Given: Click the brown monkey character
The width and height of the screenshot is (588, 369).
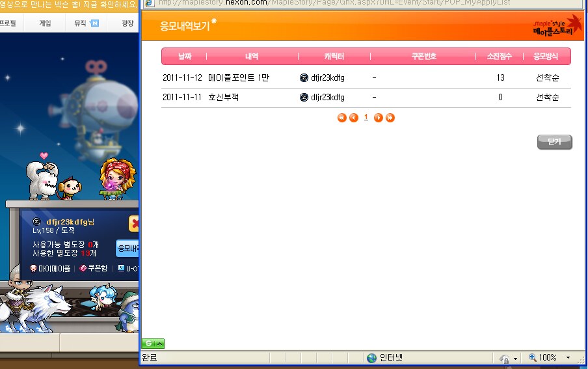Looking at the screenshot, I should [x=70, y=187].
